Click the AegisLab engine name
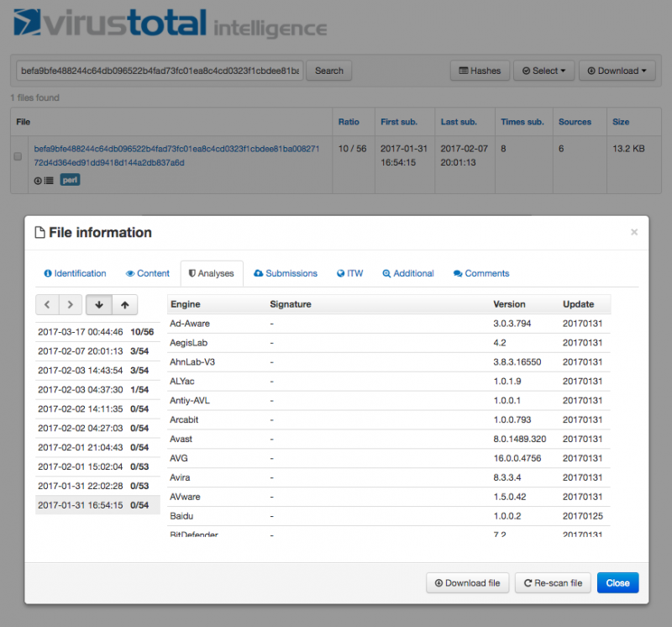This screenshot has width=672, height=627. point(188,343)
